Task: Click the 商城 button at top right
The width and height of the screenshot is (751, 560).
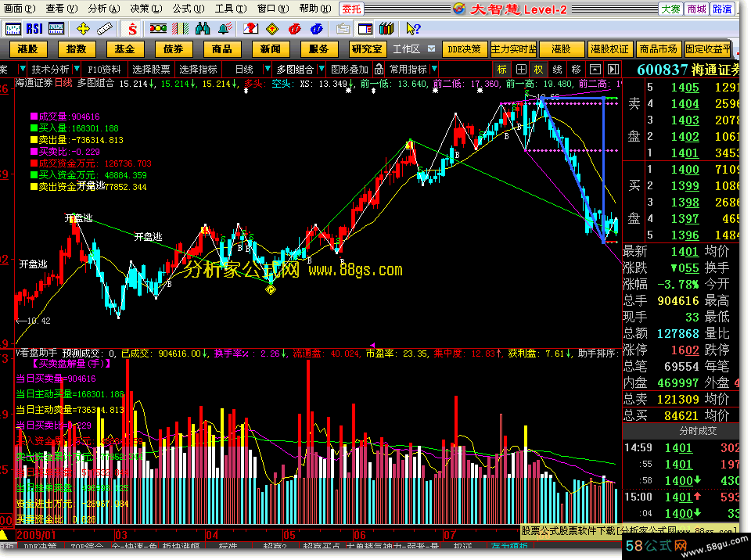Action: click(x=696, y=9)
